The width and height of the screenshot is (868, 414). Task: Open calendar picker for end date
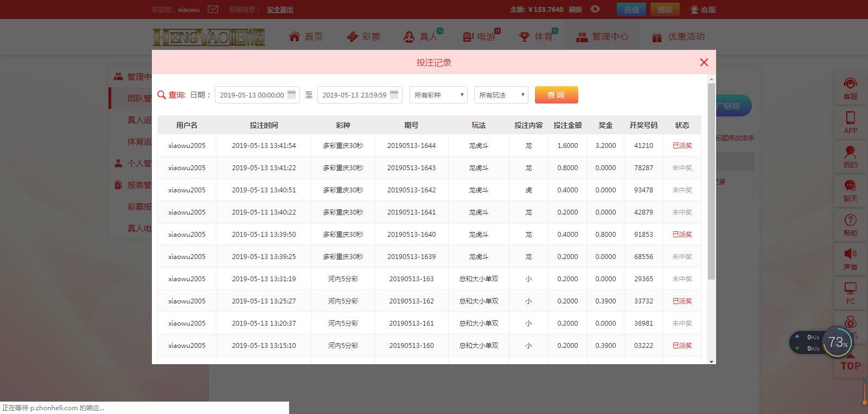[394, 95]
